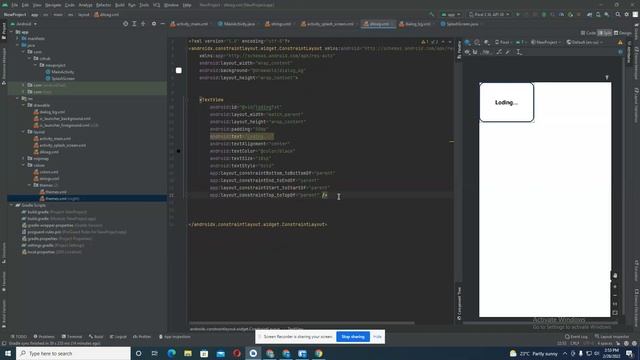Click white color swatch in editor gutter

point(178,70)
